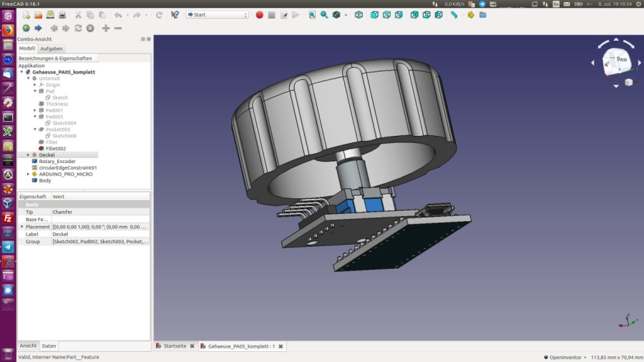Set top view cube icon
The width and height of the screenshot is (644, 362).
pyautogui.click(x=386, y=15)
